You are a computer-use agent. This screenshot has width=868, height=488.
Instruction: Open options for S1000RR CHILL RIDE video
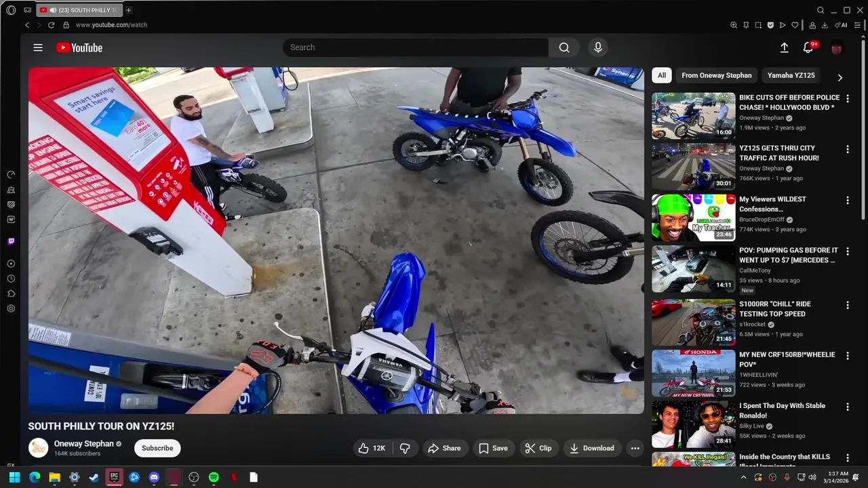click(x=847, y=306)
